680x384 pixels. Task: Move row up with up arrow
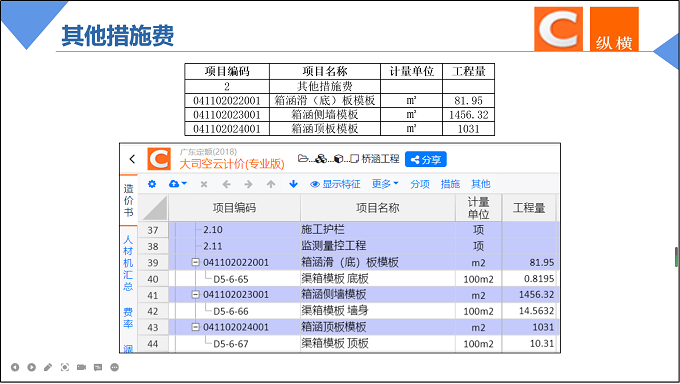pyautogui.click(x=271, y=184)
